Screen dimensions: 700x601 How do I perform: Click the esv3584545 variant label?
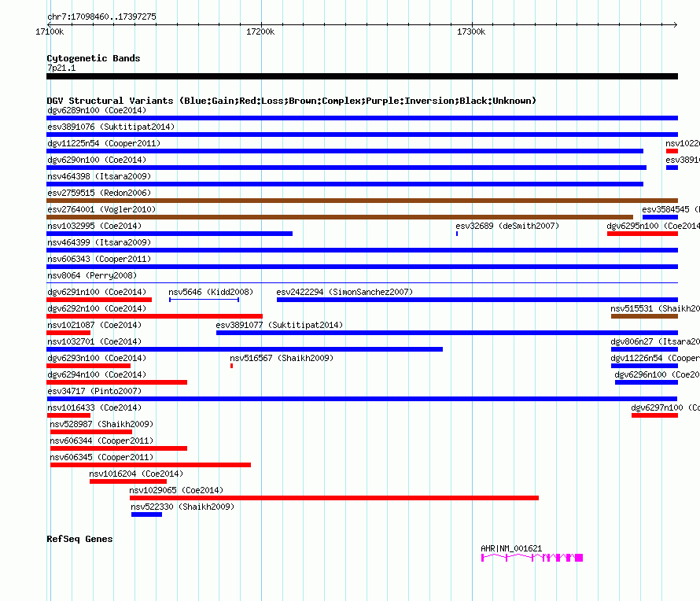click(671, 209)
